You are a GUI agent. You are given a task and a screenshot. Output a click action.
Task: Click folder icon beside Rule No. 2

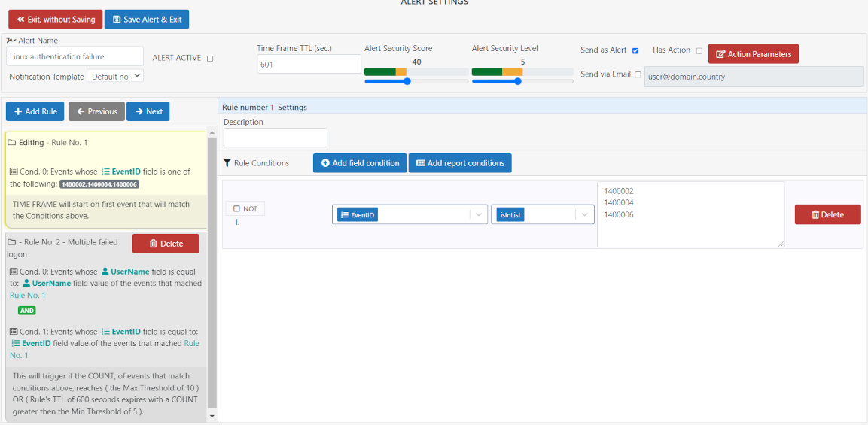tap(11, 243)
